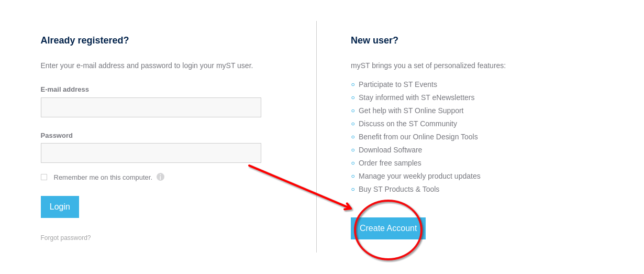
Task: Click the info icon beside Remember me
Action: pyautogui.click(x=160, y=177)
